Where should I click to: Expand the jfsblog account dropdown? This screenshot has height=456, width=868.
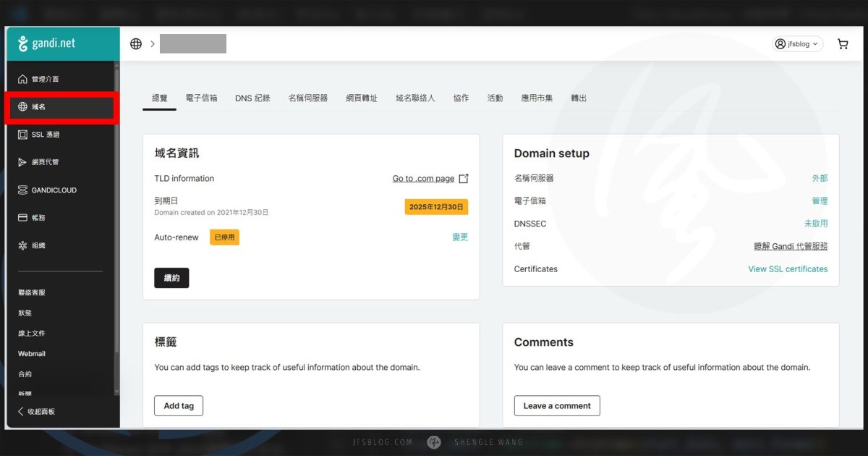tap(798, 44)
